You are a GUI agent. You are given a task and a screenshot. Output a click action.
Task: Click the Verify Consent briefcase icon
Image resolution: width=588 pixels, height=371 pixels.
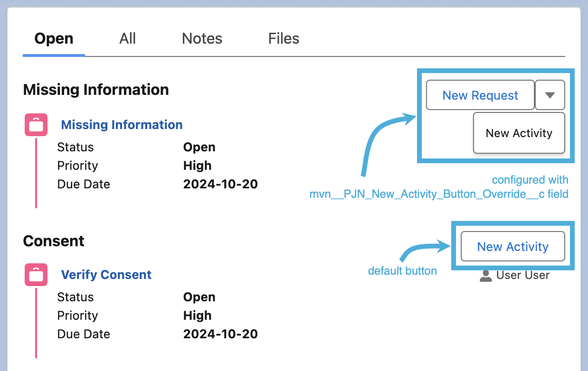36,275
